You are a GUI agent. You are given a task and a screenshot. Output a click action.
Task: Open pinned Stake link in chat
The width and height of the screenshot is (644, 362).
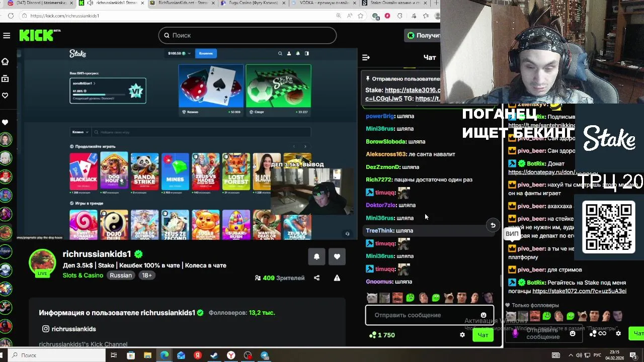(x=413, y=90)
